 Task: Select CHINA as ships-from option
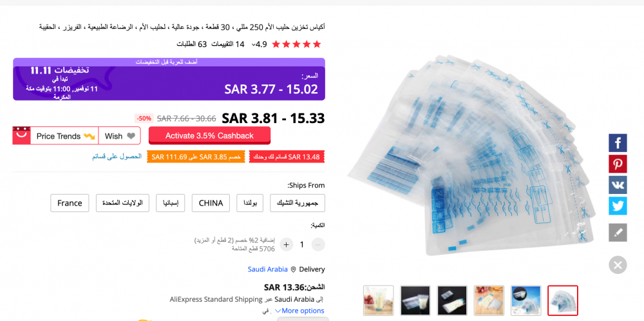pos(211,203)
